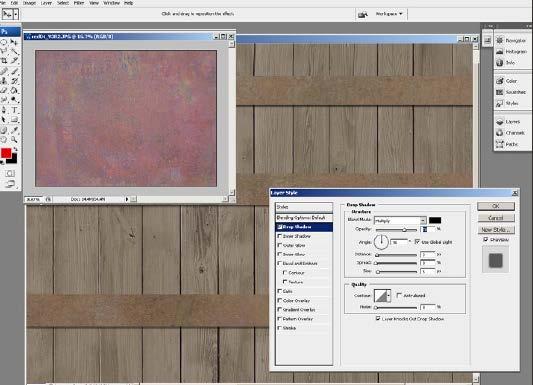Open the Info panel
This screenshot has width=533, height=385.
point(506,63)
